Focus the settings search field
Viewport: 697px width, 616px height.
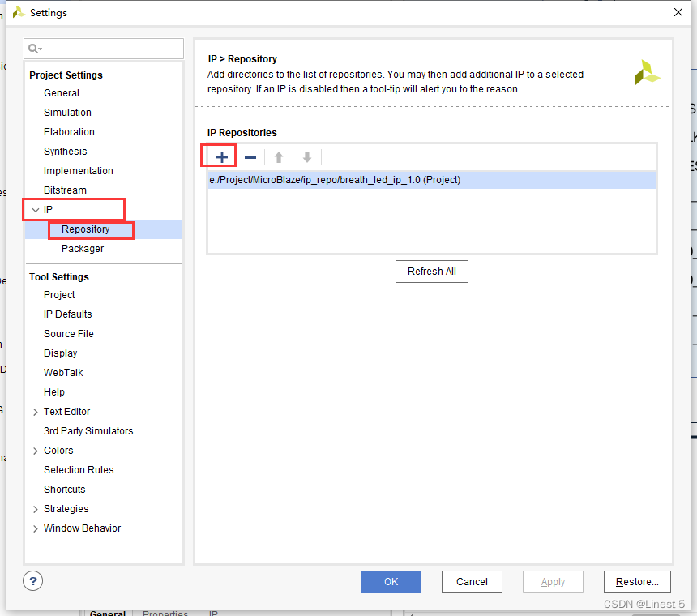pyautogui.click(x=104, y=49)
